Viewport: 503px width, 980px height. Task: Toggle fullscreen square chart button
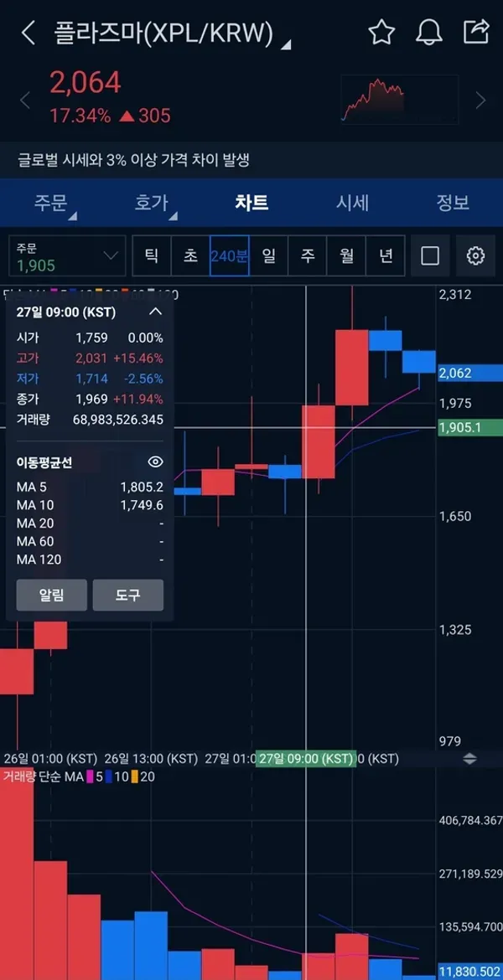pos(430,255)
